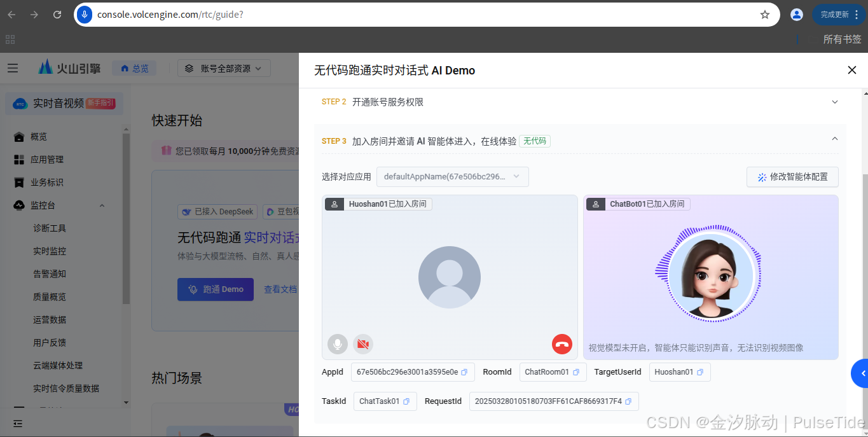Open the hamburger menu beside 火山引擎 logo

13,68
